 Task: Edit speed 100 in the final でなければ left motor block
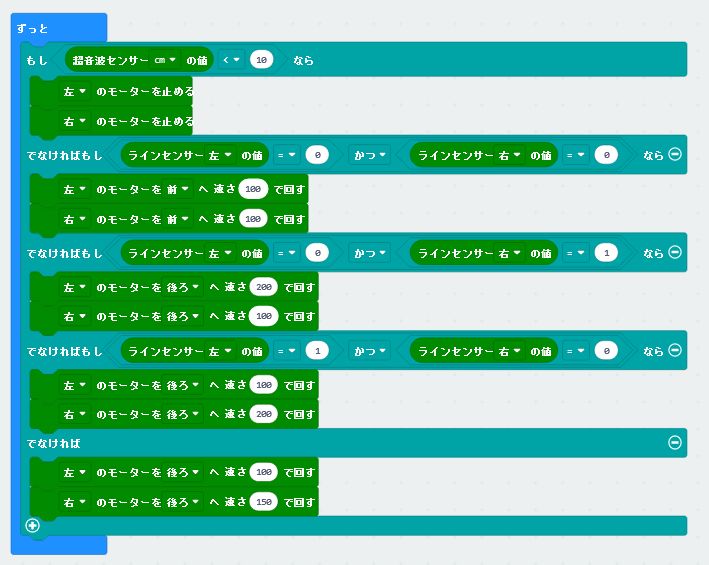(x=264, y=472)
